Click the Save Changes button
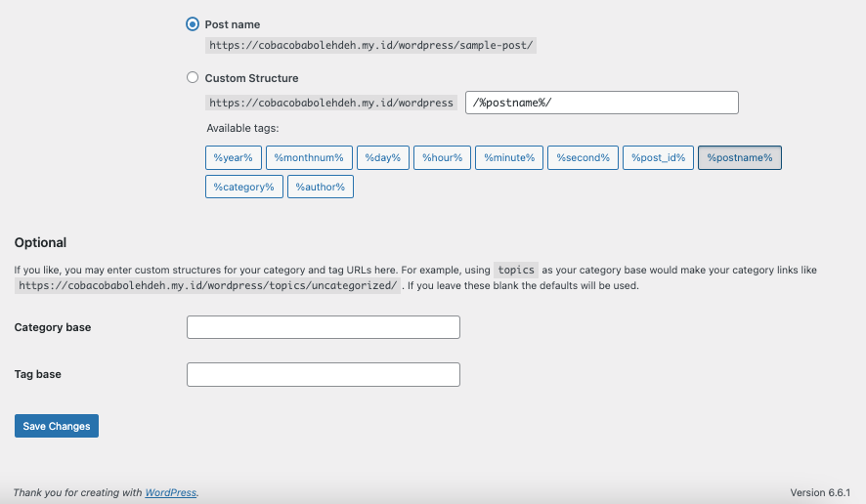The height and width of the screenshot is (504, 866). [x=57, y=426]
